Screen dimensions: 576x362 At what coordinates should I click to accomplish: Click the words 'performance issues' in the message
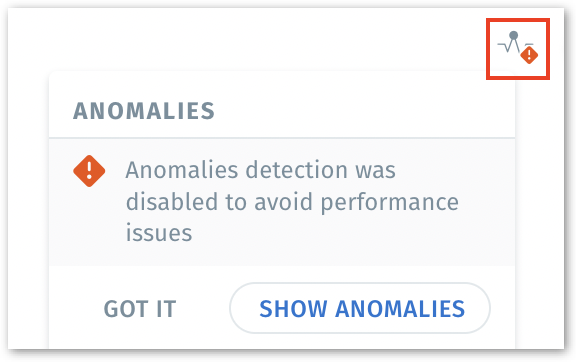[x=292, y=218]
